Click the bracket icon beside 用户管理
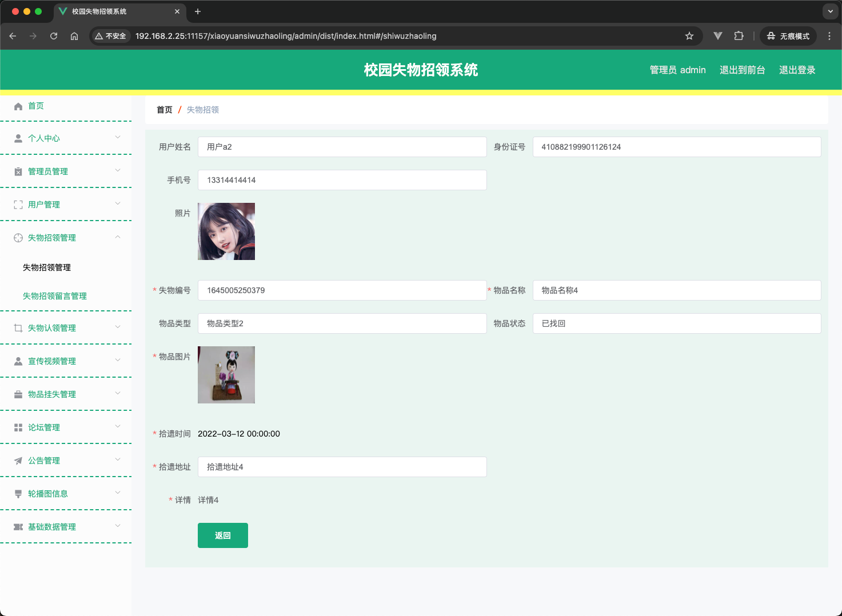Image resolution: width=842 pixels, height=616 pixels. tap(18, 205)
